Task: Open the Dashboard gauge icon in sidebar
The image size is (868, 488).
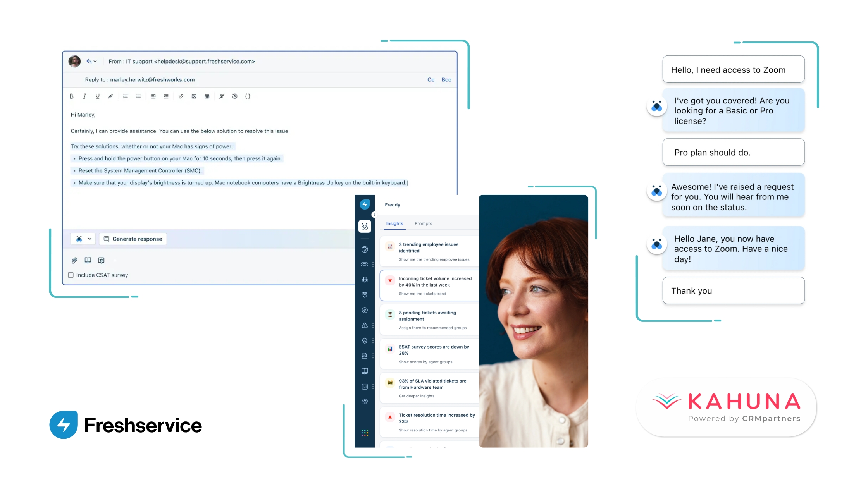Action: click(365, 250)
